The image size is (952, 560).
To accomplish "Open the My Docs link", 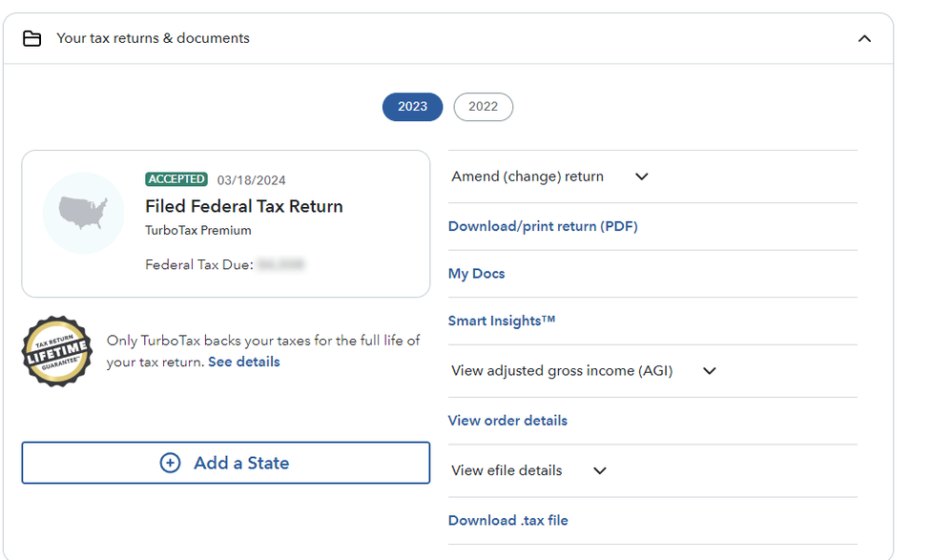I will point(477,274).
